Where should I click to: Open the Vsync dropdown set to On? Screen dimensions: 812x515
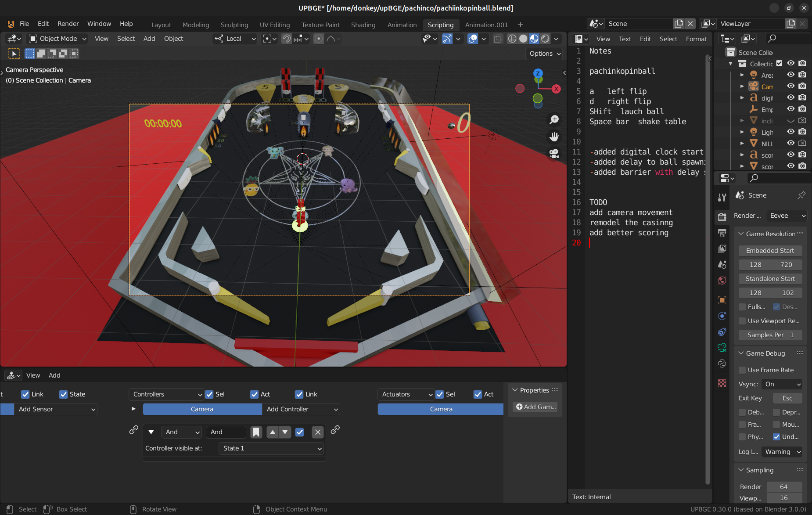(781, 384)
